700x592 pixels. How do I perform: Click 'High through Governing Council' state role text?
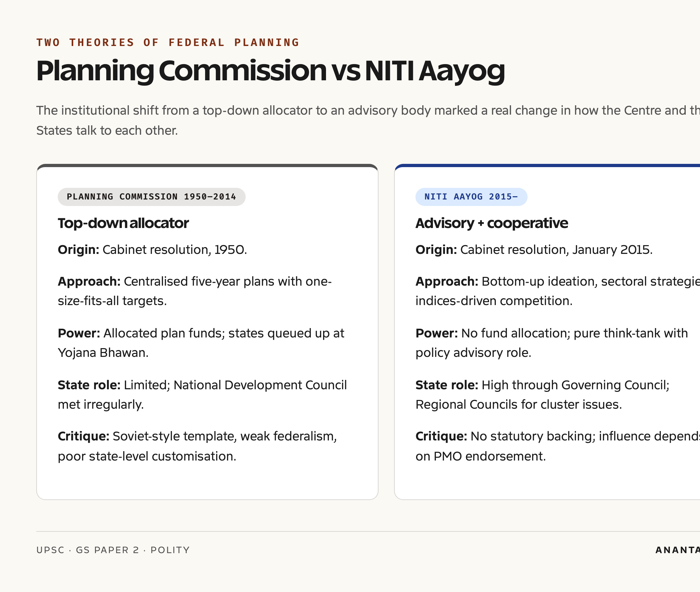543,395
